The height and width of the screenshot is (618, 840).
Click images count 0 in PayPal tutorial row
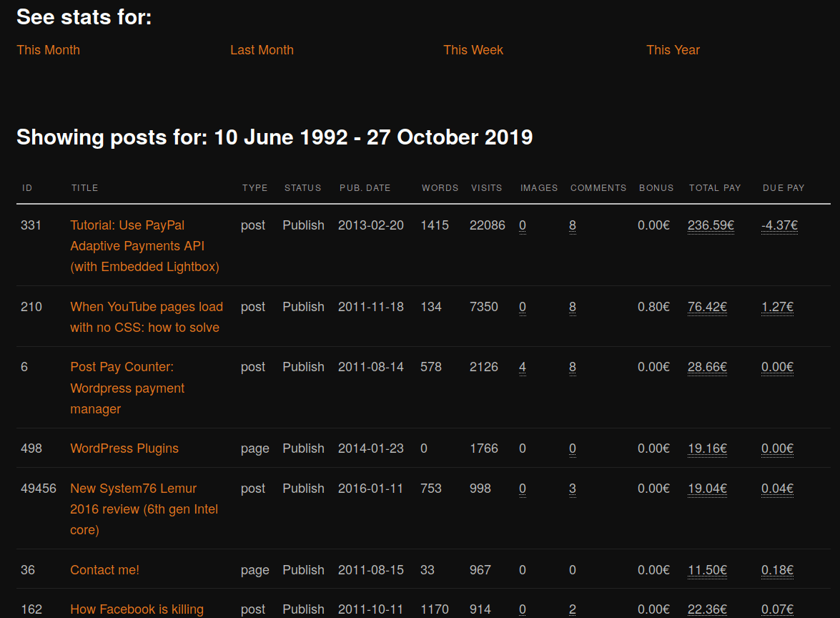click(x=523, y=225)
